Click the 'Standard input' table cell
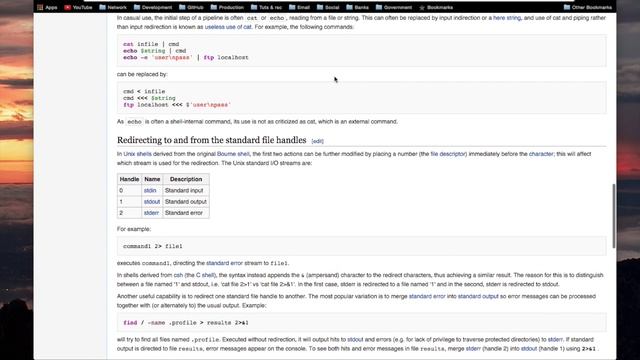Viewport: 640px width, 360px height. tap(186, 191)
